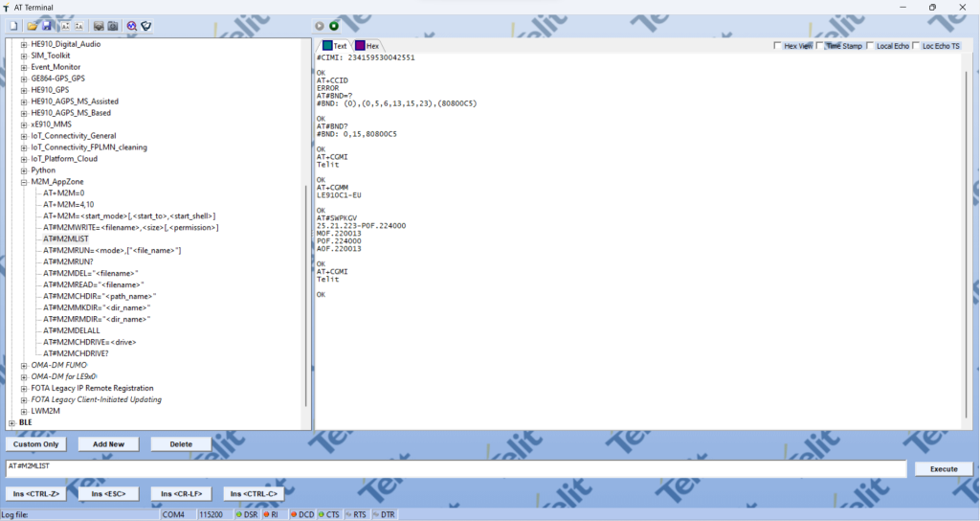Click the camera capture toolbar icon
This screenshot has width=980, height=521.
(x=113, y=26)
